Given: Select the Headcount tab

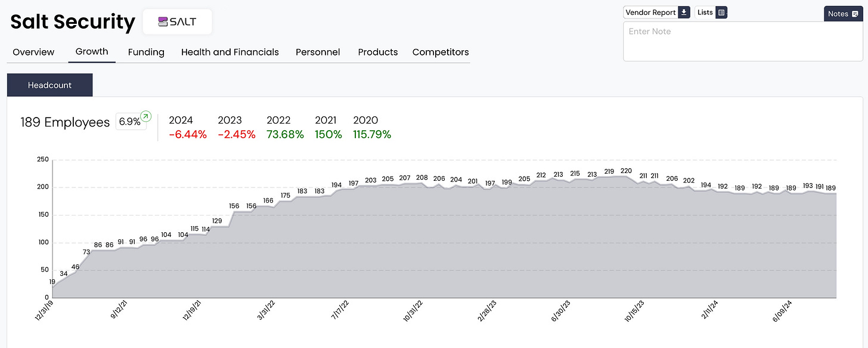Looking at the screenshot, I should [50, 85].
